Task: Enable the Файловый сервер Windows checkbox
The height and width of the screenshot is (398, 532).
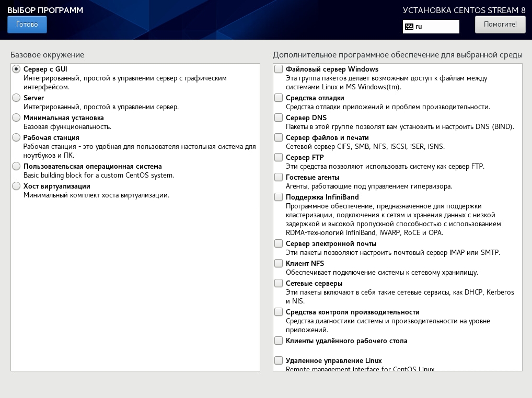Action: (x=279, y=69)
